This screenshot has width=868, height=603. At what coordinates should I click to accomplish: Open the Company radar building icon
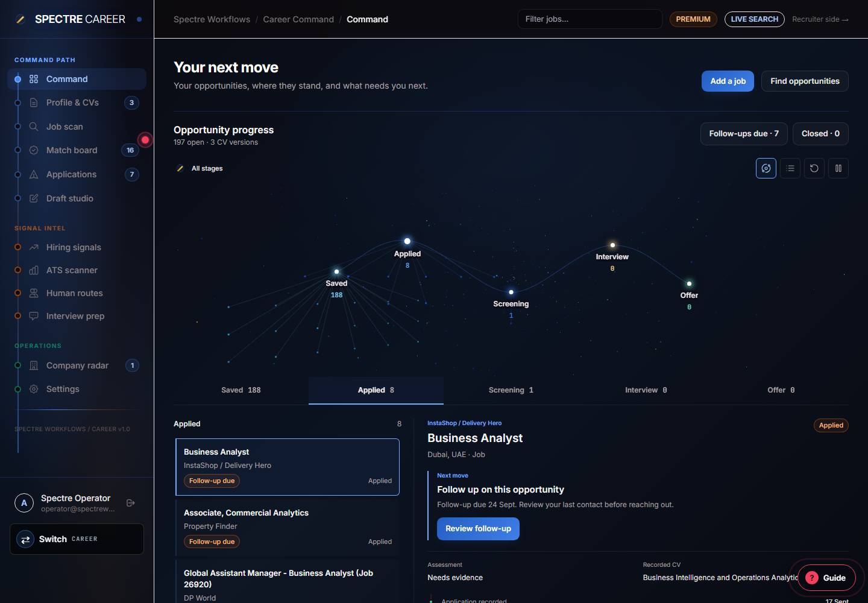tap(34, 365)
